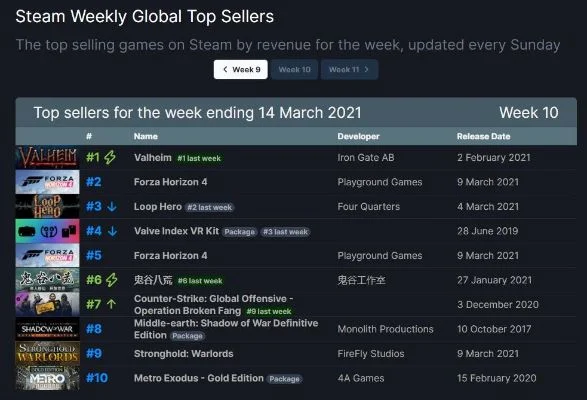The image size is (587, 400).
Task: Click the Metro Exodus thumbnail image
Action: pyautogui.click(x=48, y=378)
